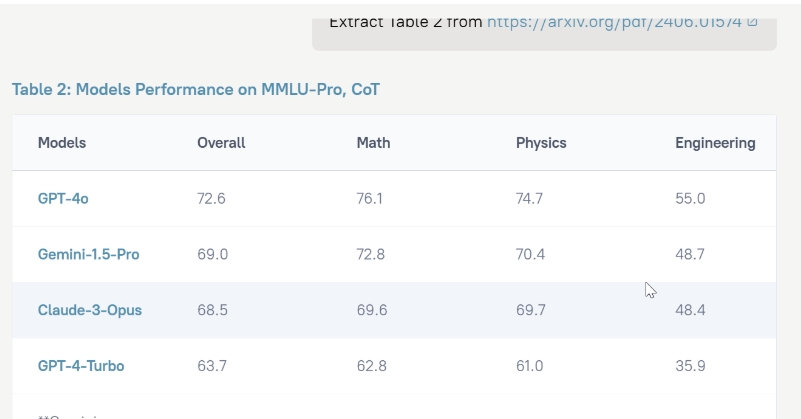
Task: Select the Gemini-1.5-Pro model name
Action: pos(88,255)
